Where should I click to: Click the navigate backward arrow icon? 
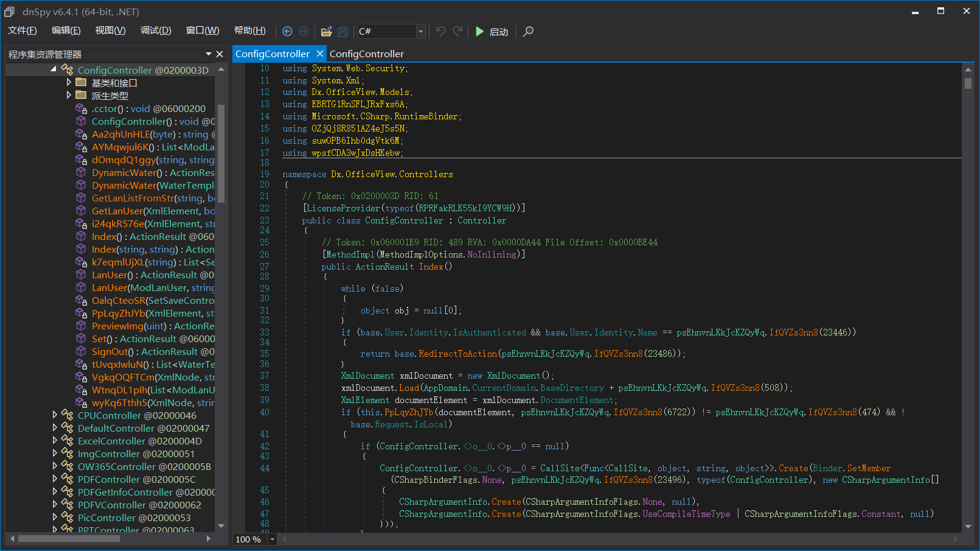[x=287, y=32]
